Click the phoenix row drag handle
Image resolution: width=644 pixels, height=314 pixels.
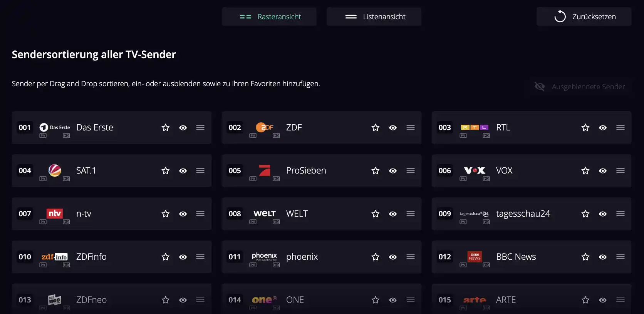(x=411, y=257)
